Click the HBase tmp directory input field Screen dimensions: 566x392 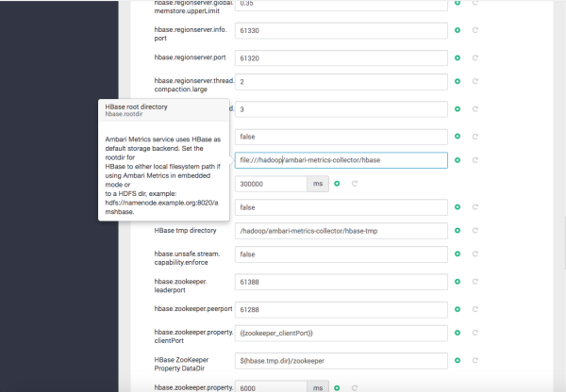tap(341, 230)
